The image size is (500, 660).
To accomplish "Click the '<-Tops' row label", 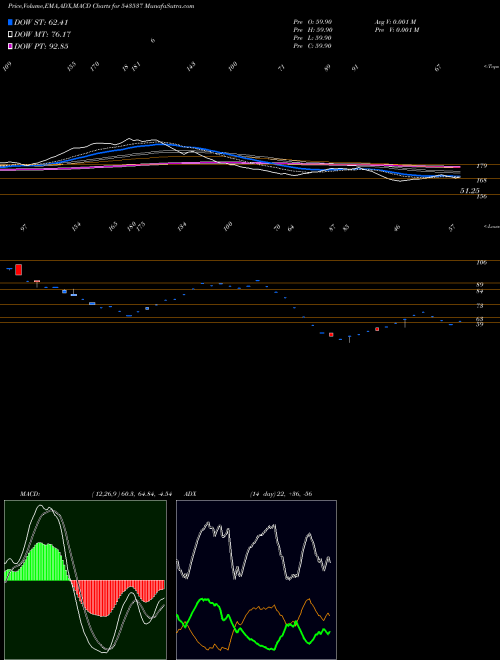I will 491,67.
